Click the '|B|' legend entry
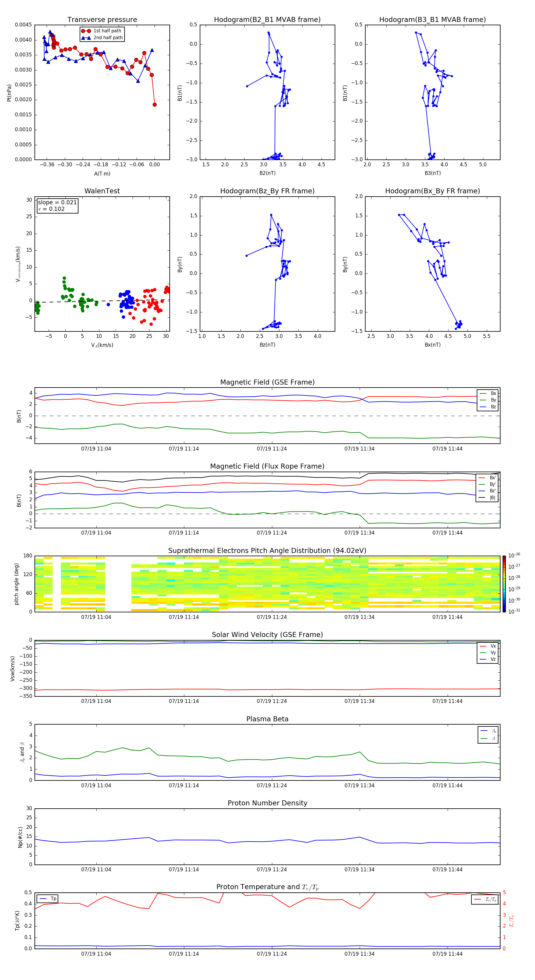 (x=487, y=498)
